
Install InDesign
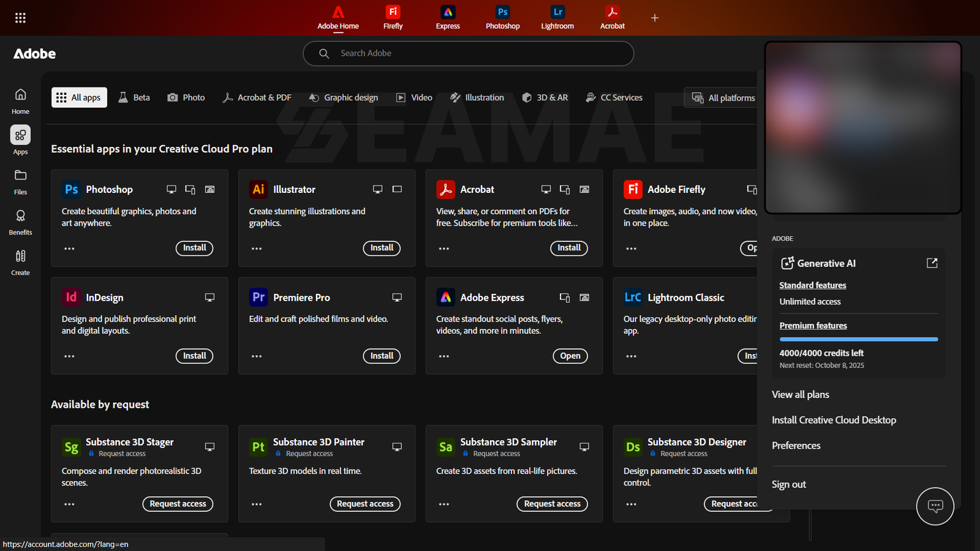click(x=194, y=356)
